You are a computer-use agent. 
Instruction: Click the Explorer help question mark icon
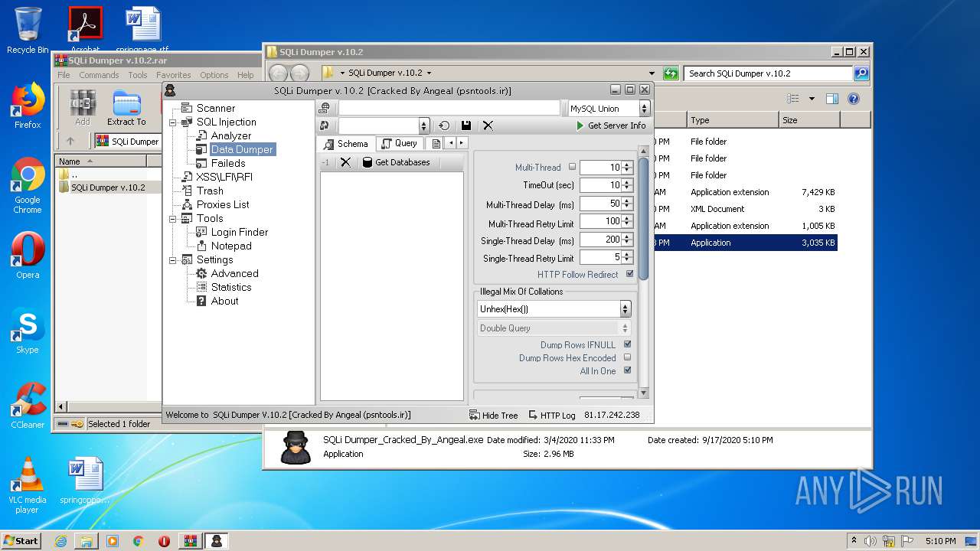pos(854,99)
